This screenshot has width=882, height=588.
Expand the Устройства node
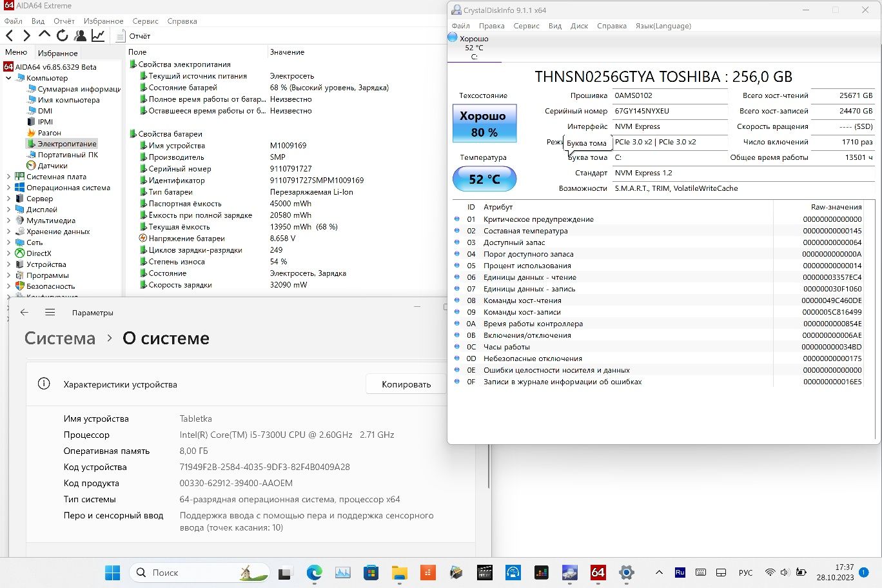coord(8,264)
